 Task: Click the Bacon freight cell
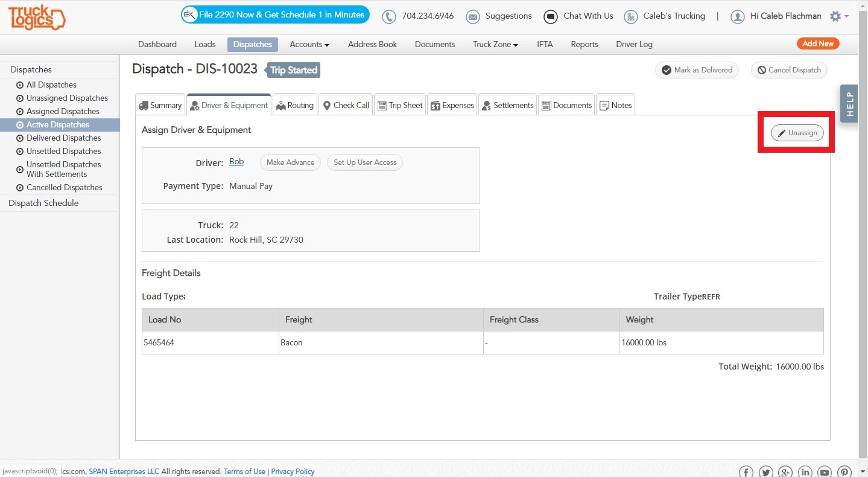(381, 342)
